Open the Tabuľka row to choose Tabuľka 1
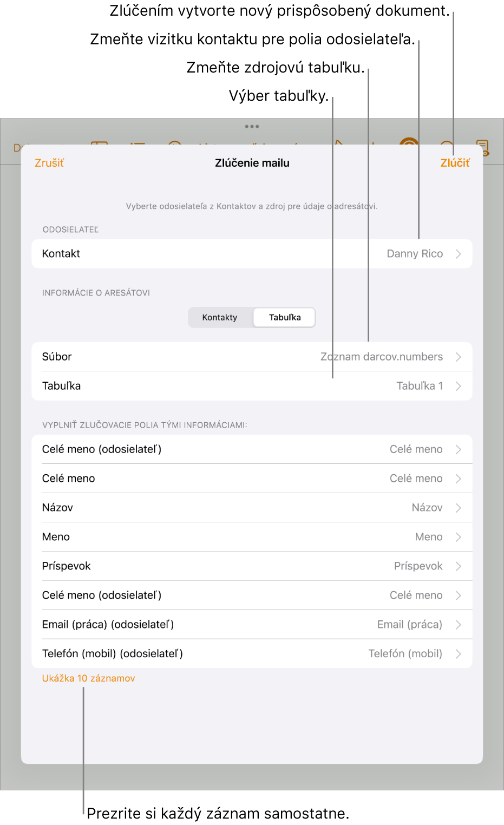This screenshot has width=504, height=825. [252, 386]
